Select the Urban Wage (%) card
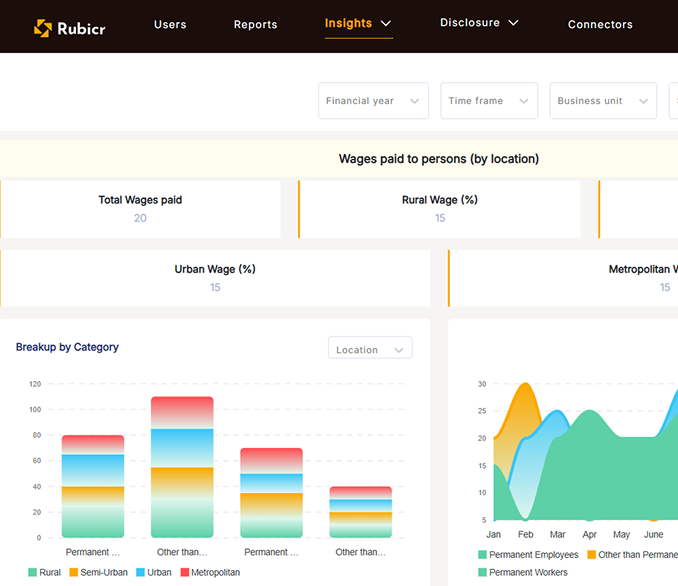Screen dimensions: 678x586 tap(215, 278)
